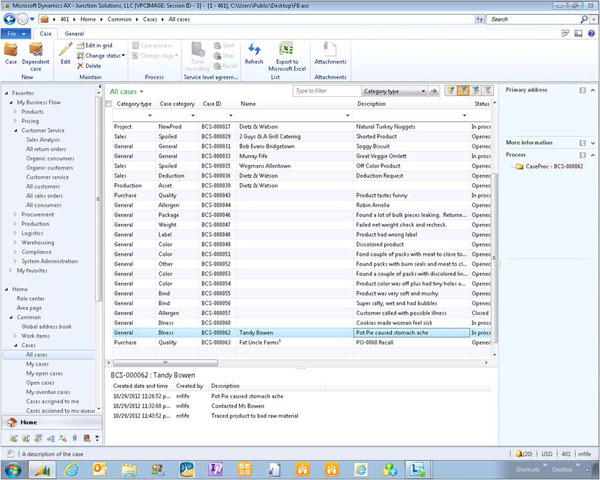Switch to the General ribbon tab
Screen dimensions: 600x480
[74, 33]
